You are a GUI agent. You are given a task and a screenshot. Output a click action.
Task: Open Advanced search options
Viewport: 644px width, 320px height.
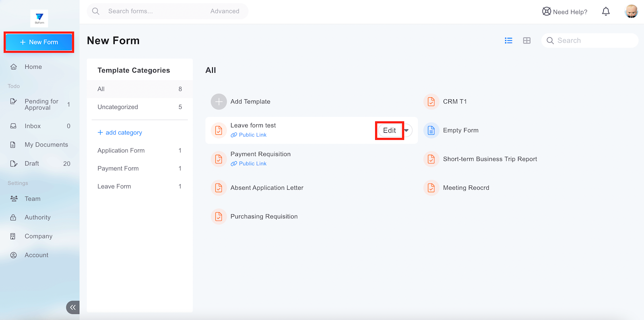pos(225,11)
